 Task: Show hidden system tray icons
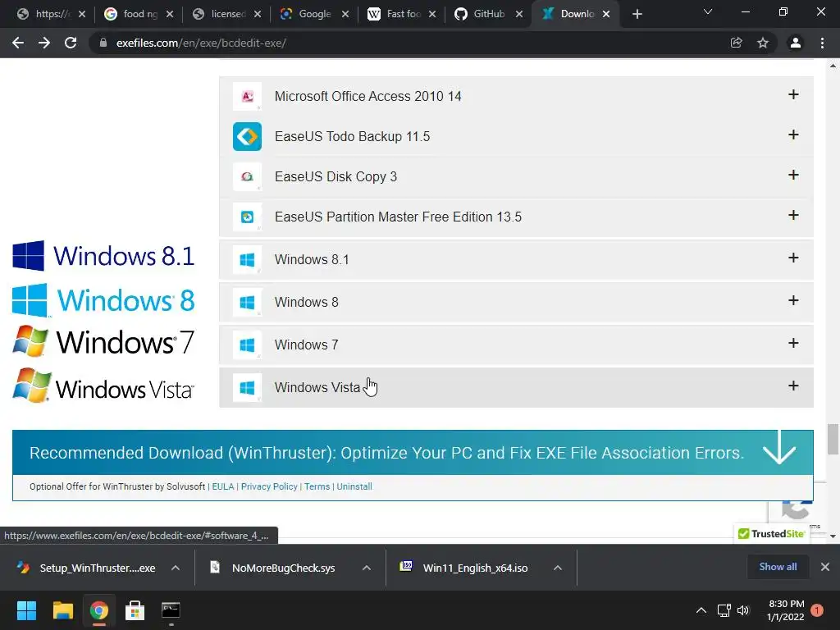tap(701, 610)
